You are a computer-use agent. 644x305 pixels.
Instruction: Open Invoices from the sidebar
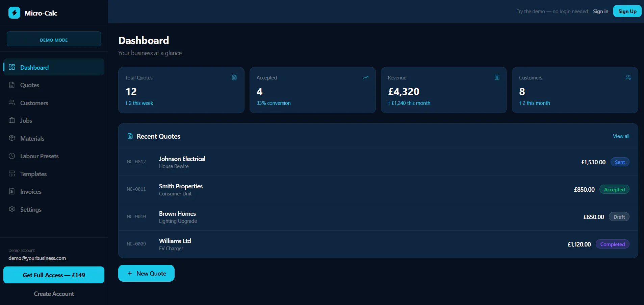[54, 191]
